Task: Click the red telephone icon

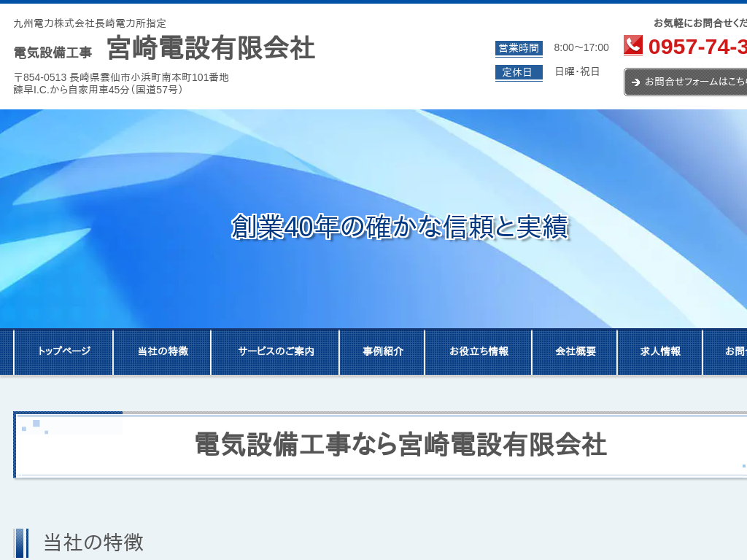Action: (632, 45)
